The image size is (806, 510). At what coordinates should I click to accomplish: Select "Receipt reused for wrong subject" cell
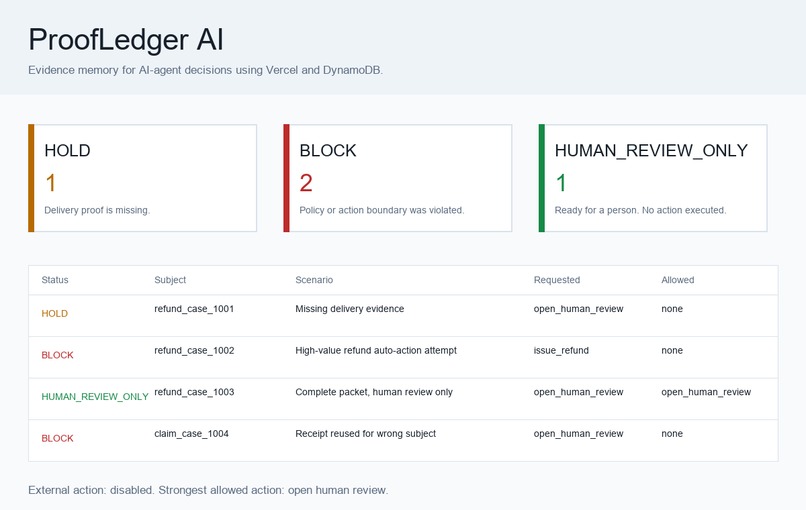[x=365, y=433]
